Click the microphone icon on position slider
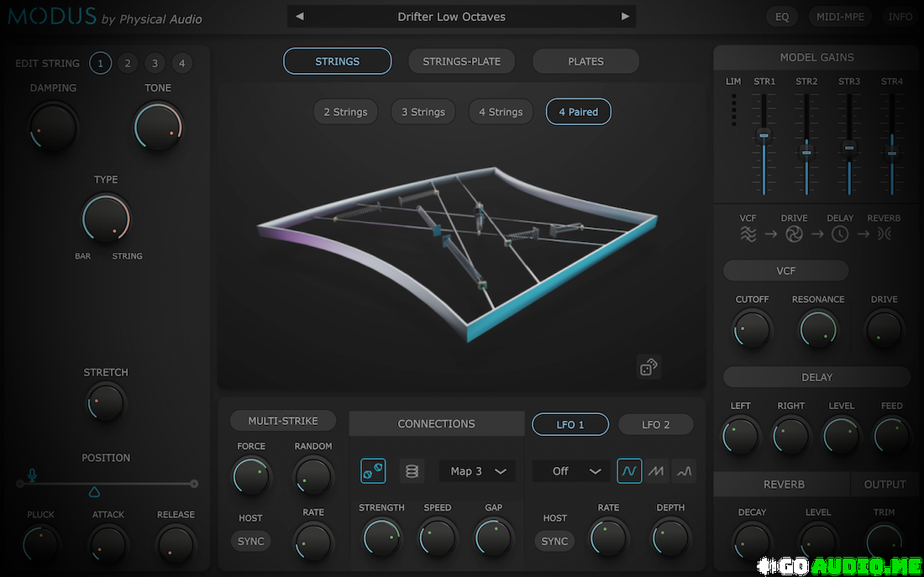Screen dimensions: 924x577 point(32,475)
